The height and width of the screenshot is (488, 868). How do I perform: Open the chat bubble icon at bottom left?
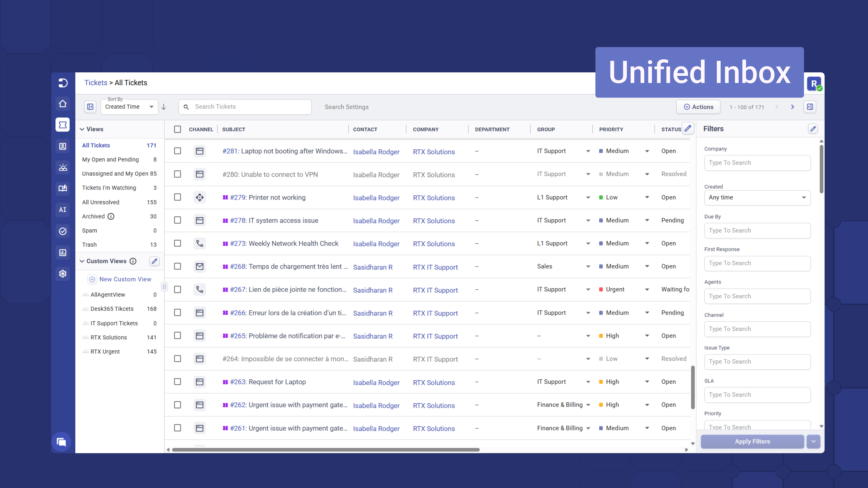[x=61, y=442]
